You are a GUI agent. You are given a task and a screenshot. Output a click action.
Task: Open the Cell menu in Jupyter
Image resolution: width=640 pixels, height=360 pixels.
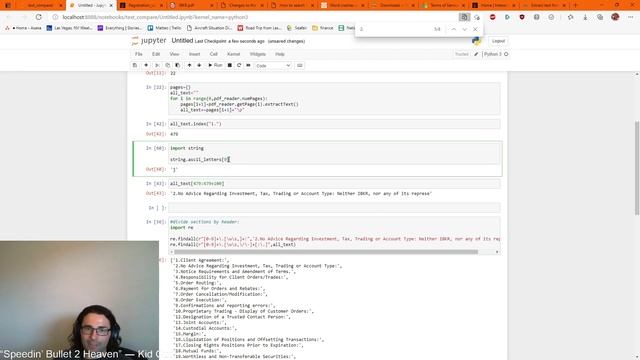[213, 54]
